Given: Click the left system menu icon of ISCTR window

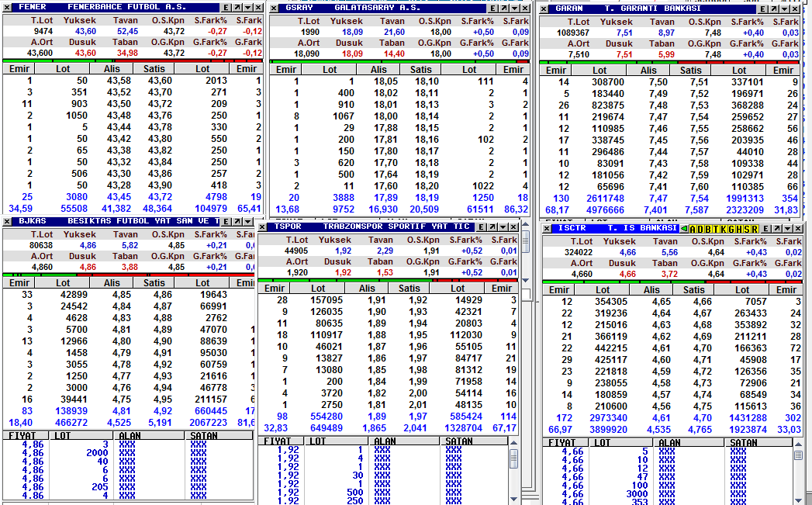Looking at the screenshot, I should pyautogui.click(x=545, y=230).
